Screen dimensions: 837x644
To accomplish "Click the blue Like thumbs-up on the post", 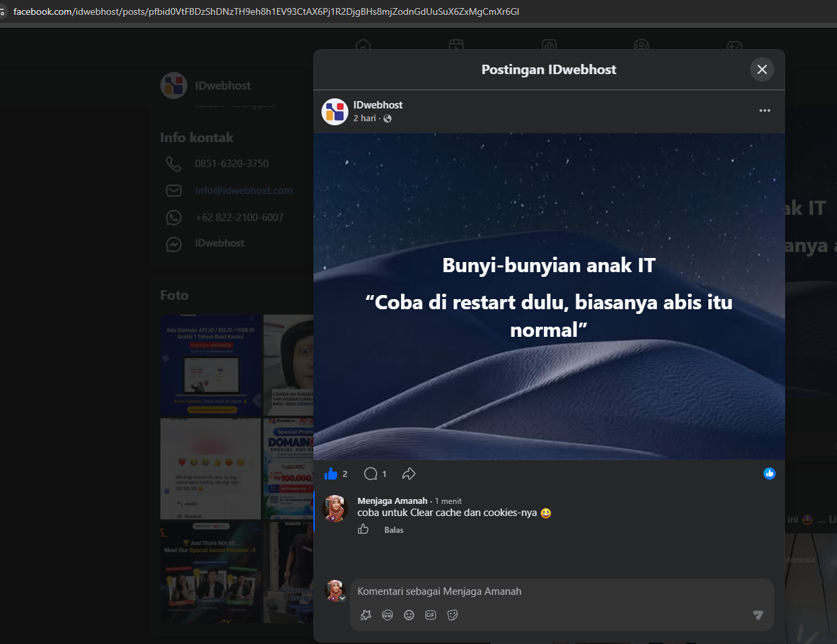I will 330,474.
